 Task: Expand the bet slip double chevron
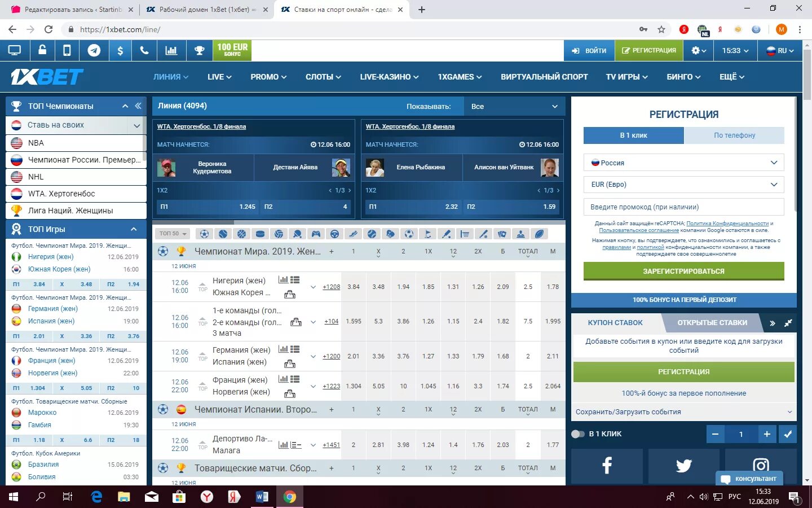coord(773,323)
